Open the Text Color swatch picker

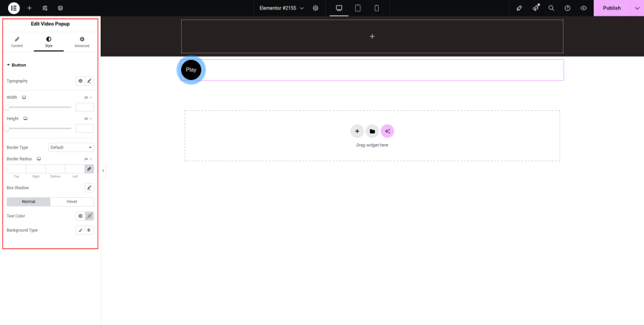point(89,216)
